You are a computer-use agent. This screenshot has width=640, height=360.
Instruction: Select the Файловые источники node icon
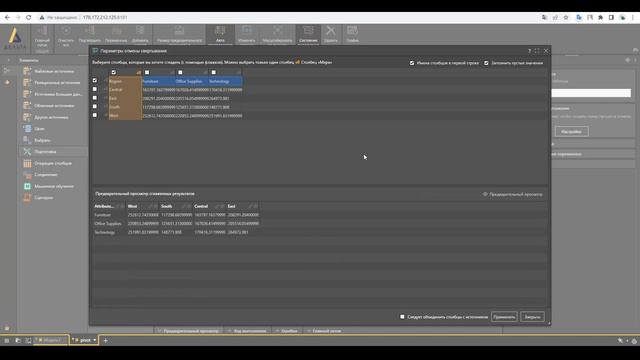[27, 71]
